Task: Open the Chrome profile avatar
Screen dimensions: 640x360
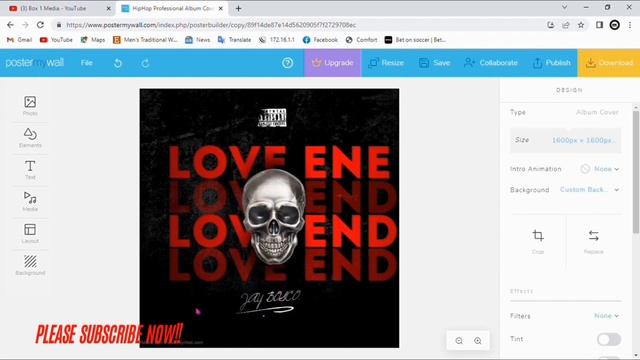Action: point(614,25)
